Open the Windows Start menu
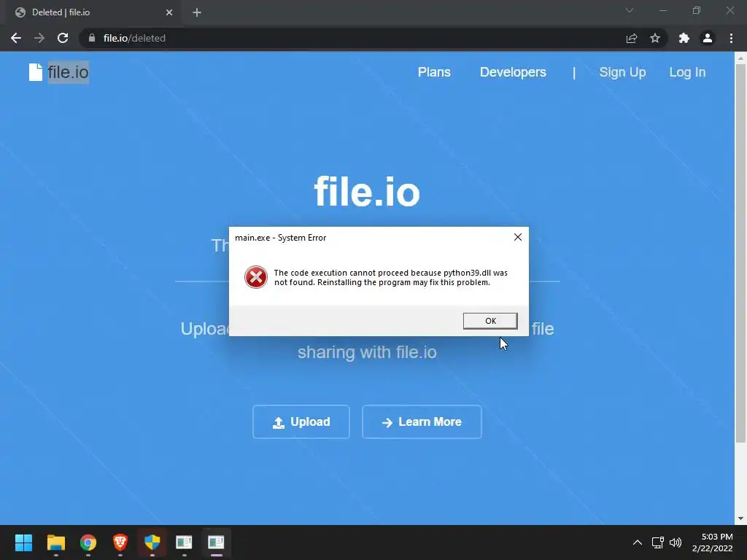 (x=24, y=542)
